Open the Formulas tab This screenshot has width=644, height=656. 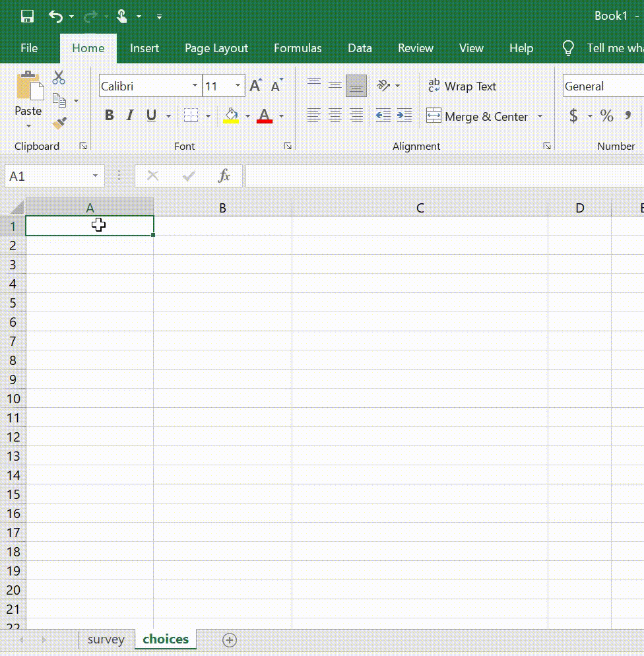tap(298, 48)
